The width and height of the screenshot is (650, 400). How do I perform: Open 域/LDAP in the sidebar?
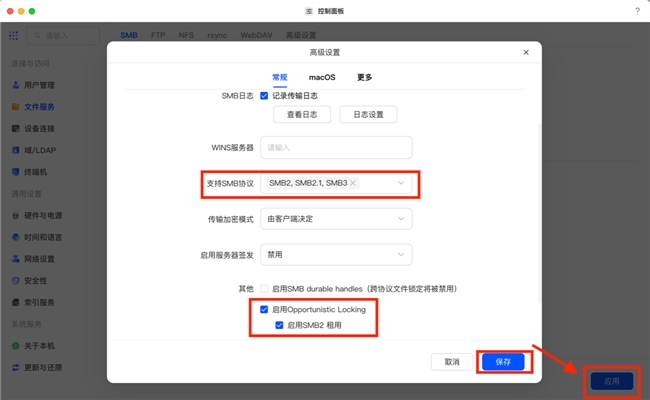(40, 150)
